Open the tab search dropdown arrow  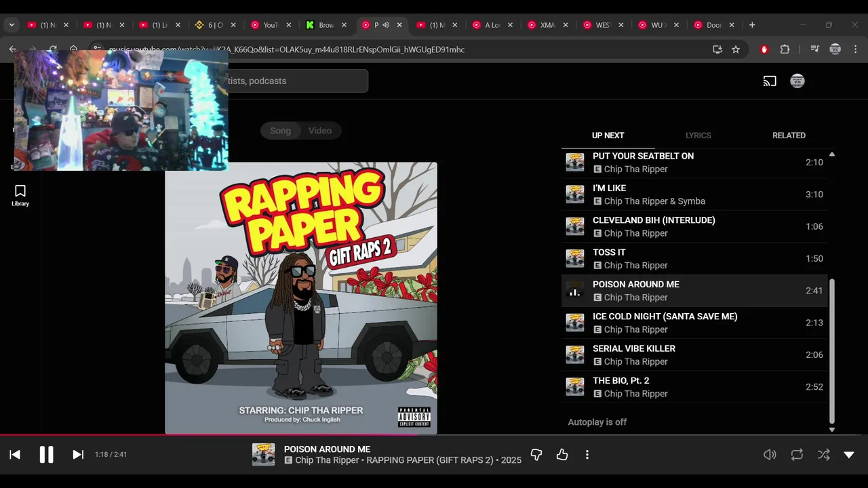coord(12,25)
